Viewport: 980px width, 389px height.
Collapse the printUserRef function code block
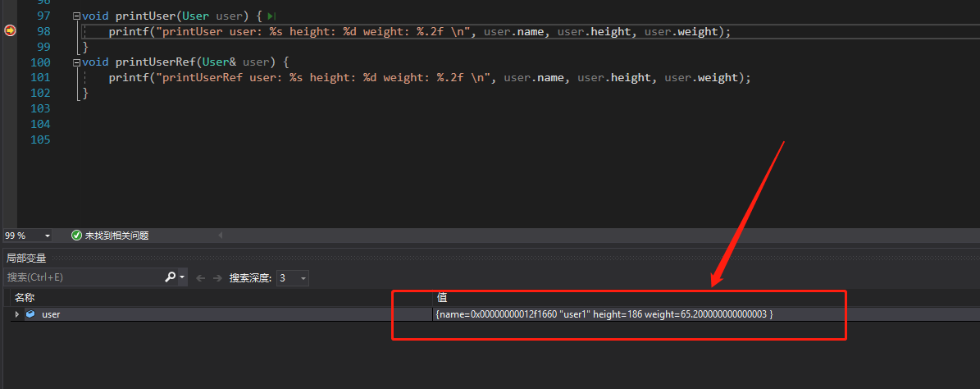coord(76,62)
